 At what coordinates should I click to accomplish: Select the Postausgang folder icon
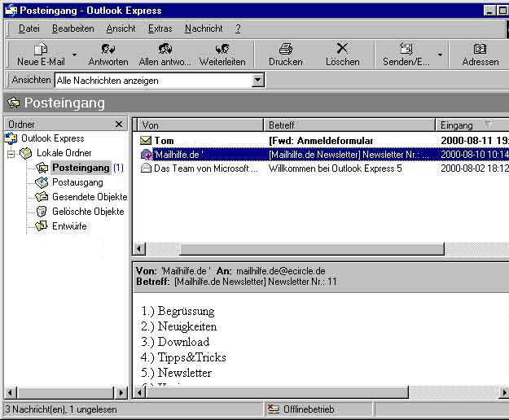[x=42, y=182]
